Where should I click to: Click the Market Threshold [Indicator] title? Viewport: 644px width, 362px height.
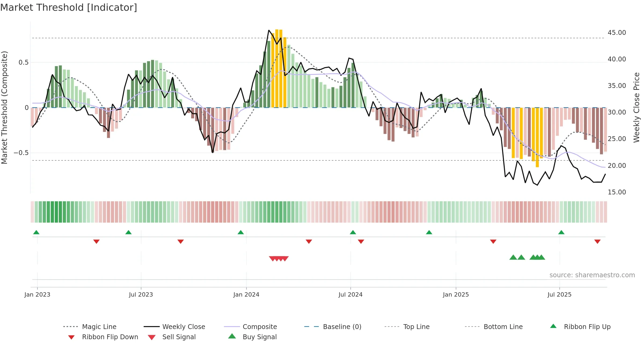69,8
